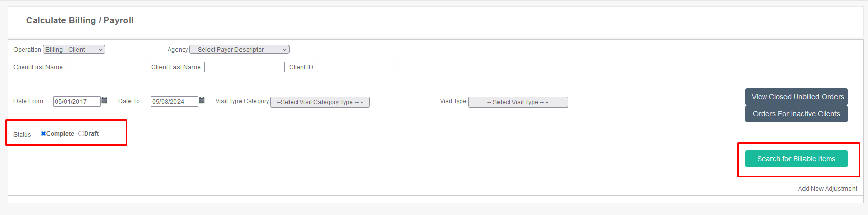This screenshot has height=215, width=868.
Task: Click the Search for Billable Items button
Action: coord(796,159)
